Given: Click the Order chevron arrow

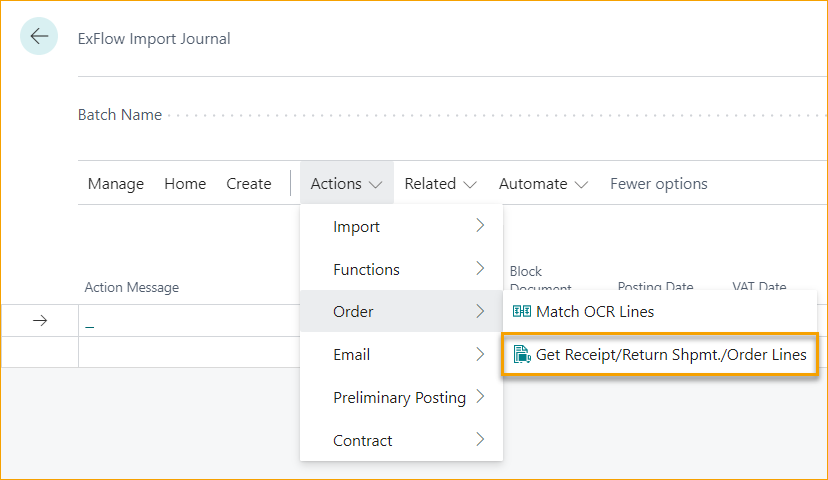Looking at the screenshot, I should pyautogui.click(x=480, y=311).
